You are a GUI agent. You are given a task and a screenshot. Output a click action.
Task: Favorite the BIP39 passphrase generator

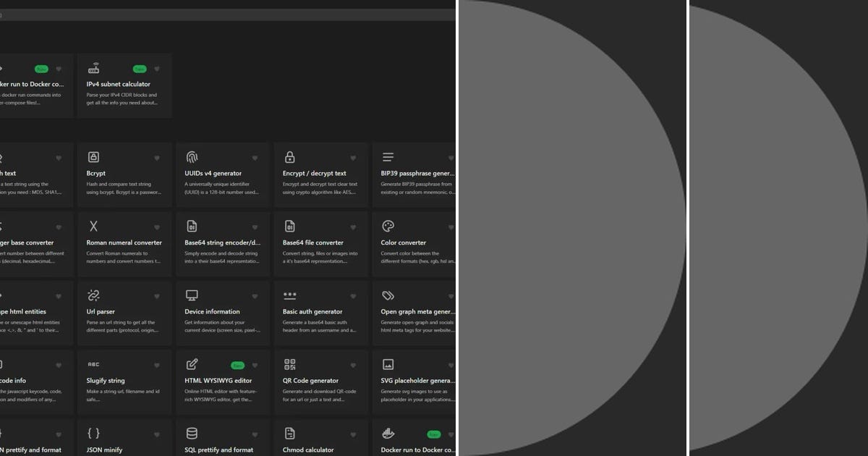(x=451, y=157)
